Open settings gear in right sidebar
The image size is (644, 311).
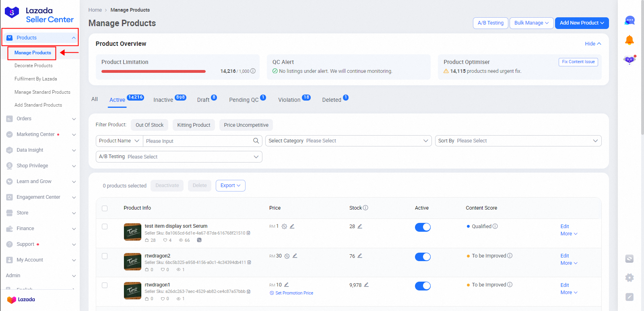(630, 278)
